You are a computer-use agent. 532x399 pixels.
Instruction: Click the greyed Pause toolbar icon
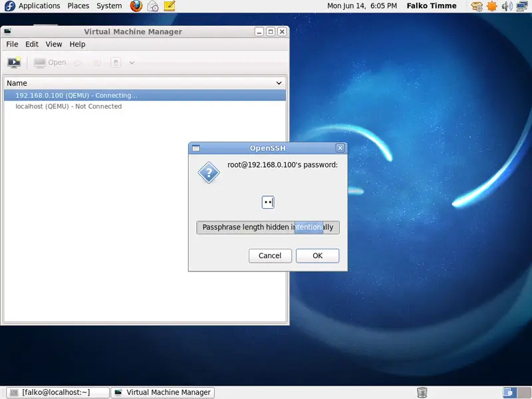(x=97, y=63)
